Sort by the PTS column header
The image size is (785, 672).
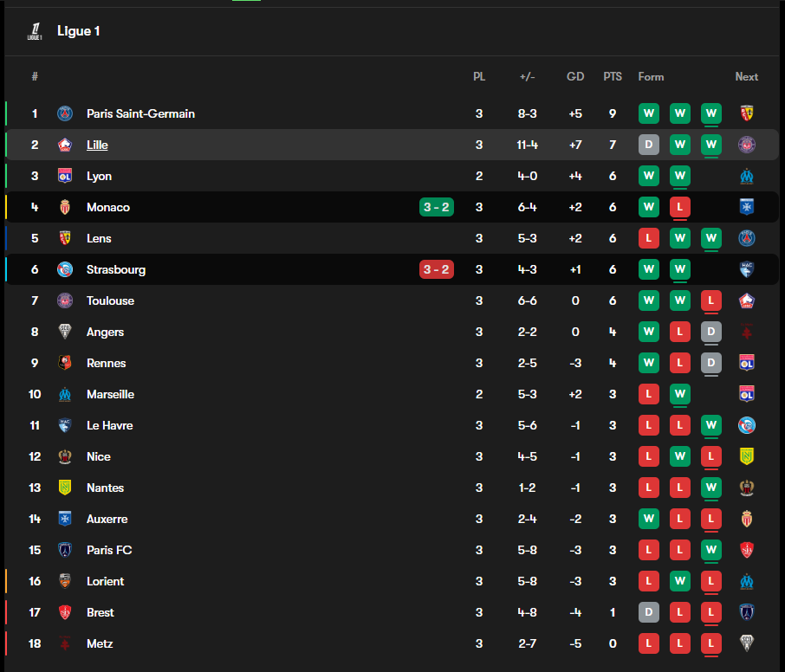click(613, 76)
